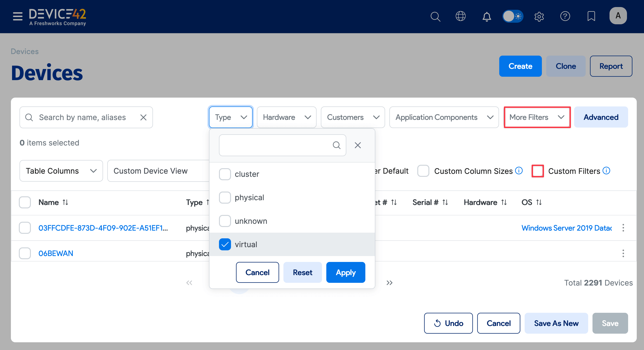Click the help question-mark icon
644x350 pixels.
[x=565, y=17]
